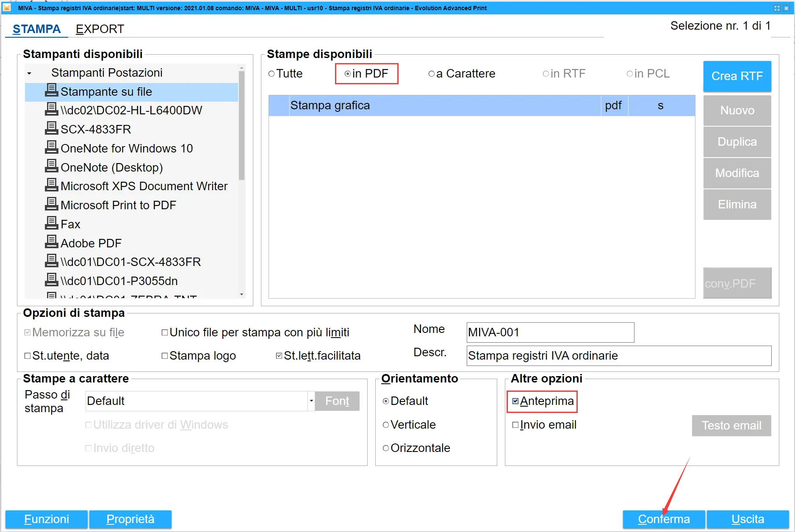Open the Passo di stampa dropdown
Viewport: 795px width, 532px height.
(311, 401)
